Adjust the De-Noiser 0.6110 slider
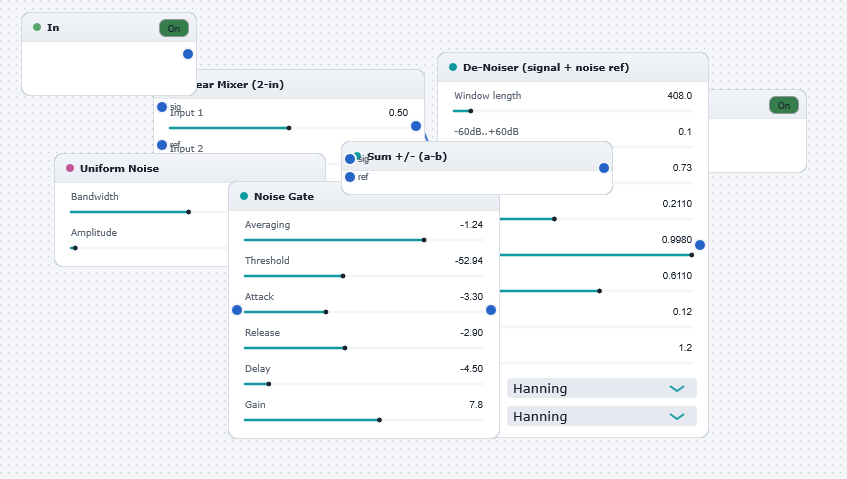847x479 pixels. [596, 291]
